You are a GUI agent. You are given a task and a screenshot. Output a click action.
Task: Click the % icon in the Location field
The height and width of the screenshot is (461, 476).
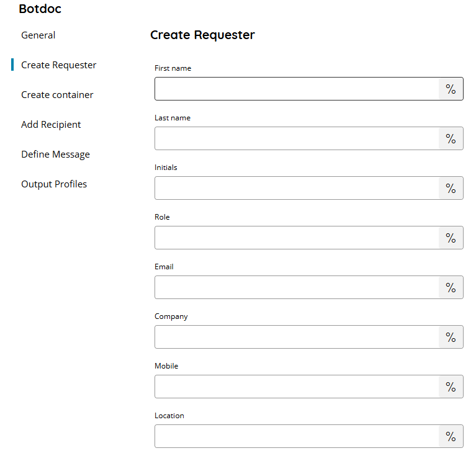pos(451,436)
